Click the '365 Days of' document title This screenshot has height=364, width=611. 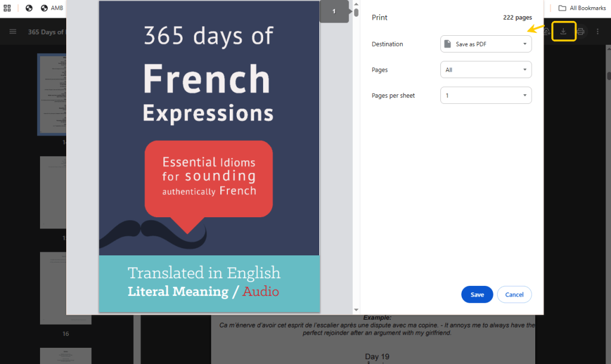45,32
